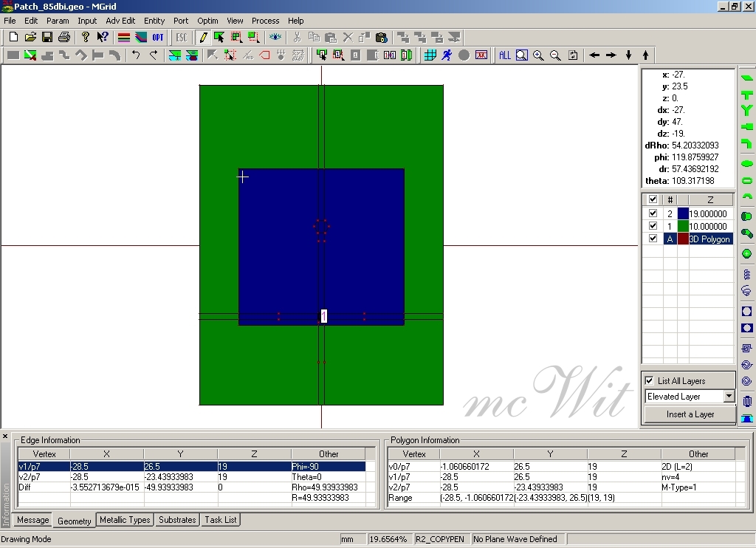Click the ESC toolbar button
Viewport: 756px width, 548px height.
click(x=181, y=37)
